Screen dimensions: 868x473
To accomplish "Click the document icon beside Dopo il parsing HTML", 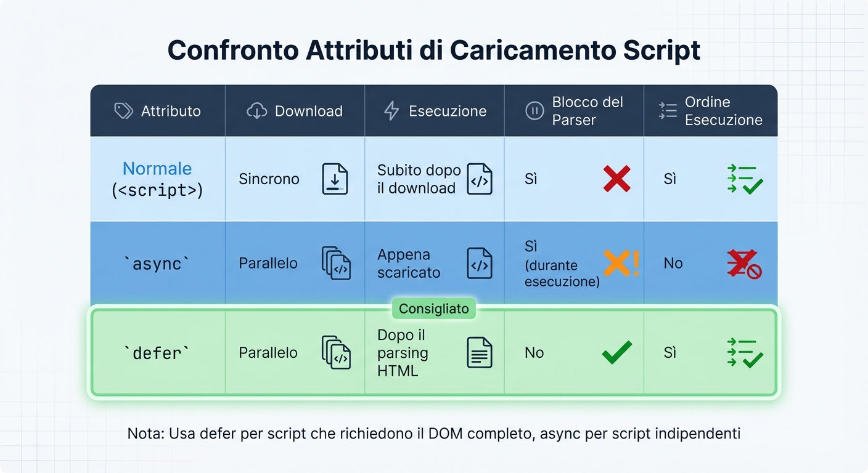I will pyautogui.click(x=479, y=352).
